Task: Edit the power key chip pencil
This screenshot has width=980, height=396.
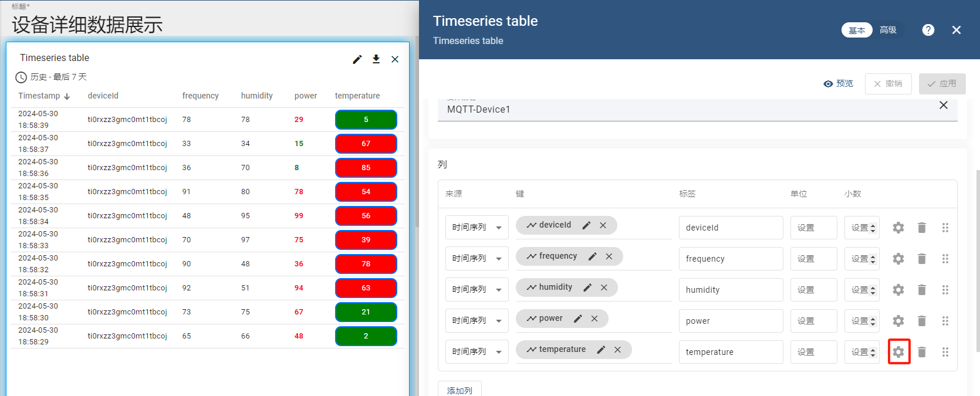Action: pos(578,319)
